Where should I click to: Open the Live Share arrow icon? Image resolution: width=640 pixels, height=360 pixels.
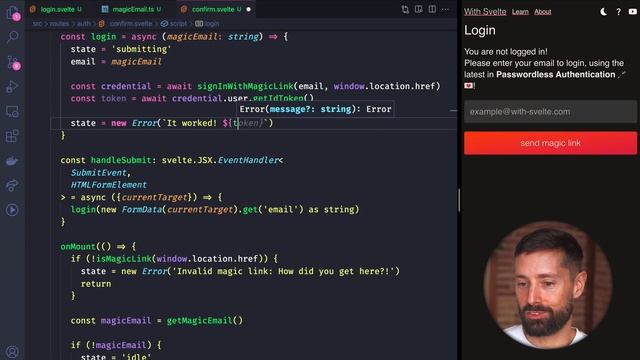click(12, 185)
